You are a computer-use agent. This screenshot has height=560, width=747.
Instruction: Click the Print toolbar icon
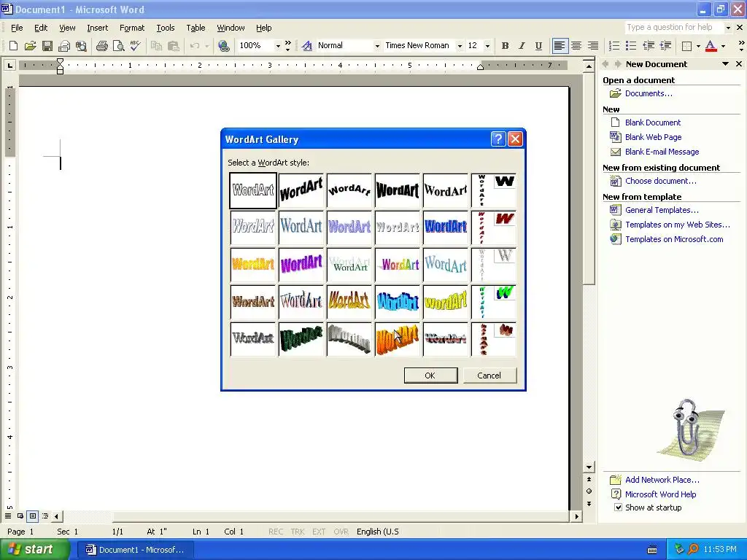(101, 46)
